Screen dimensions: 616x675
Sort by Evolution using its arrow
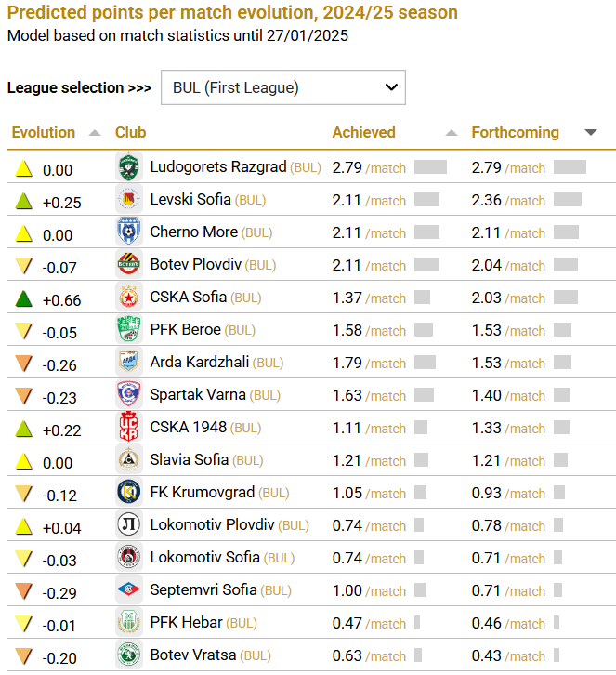pos(94,133)
